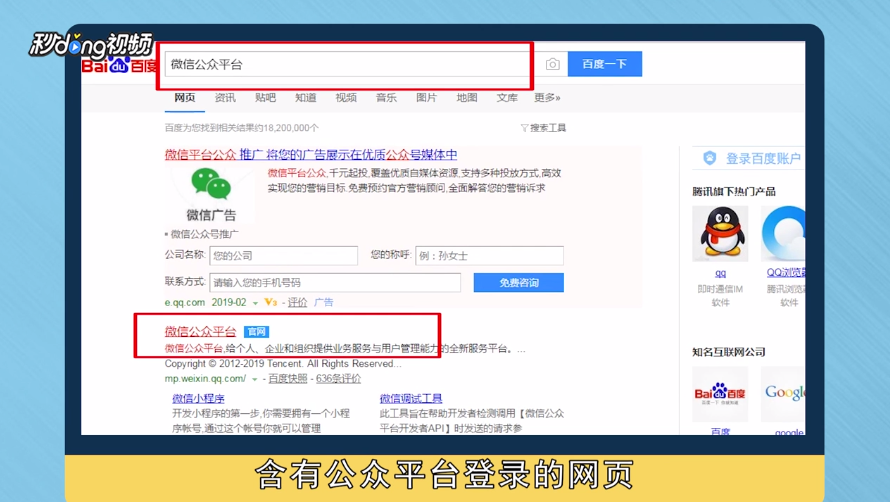Click the 腾讯旗下热门产品 heading text
The width and height of the screenshot is (890, 502).
[x=734, y=191]
